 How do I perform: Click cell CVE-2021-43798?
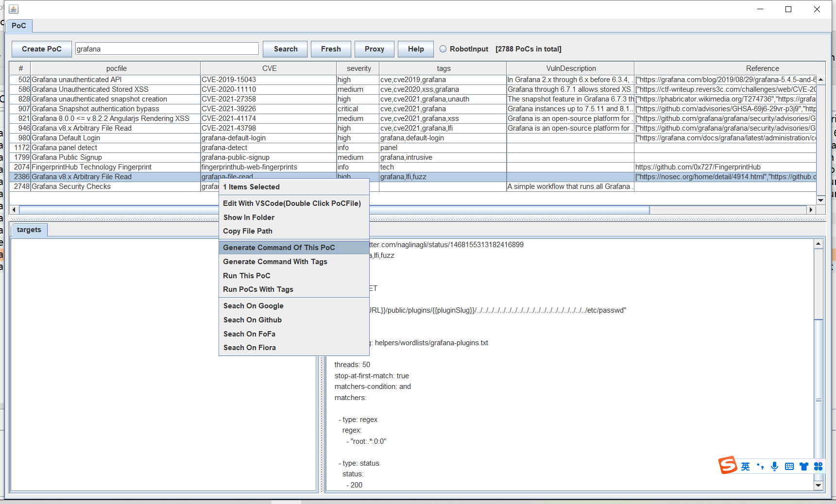[269, 128]
